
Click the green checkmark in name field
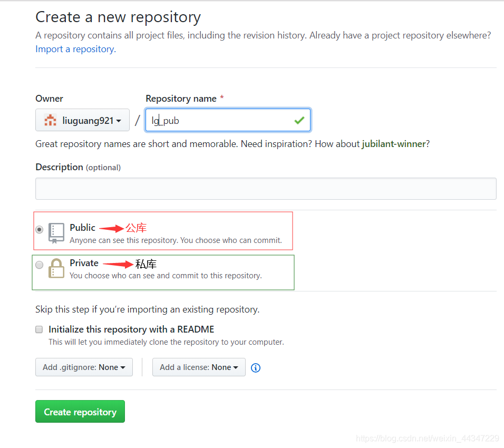click(299, 121)
